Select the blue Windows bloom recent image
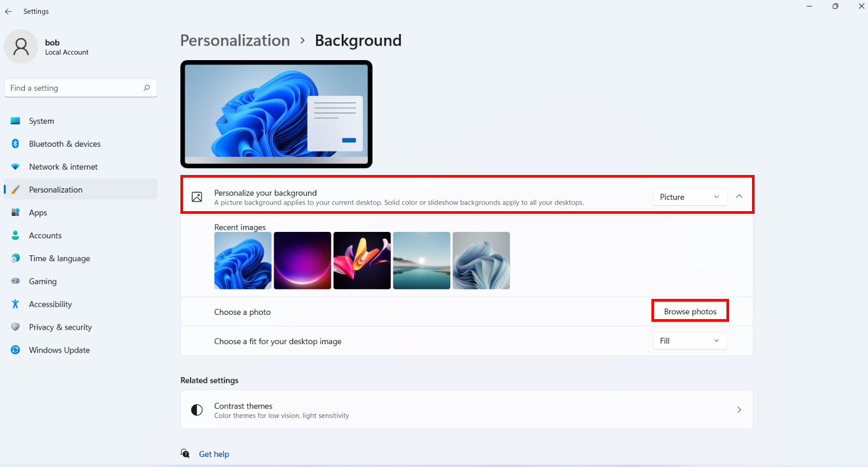Viewport: 868px width, 467px height. coord(243,261)
